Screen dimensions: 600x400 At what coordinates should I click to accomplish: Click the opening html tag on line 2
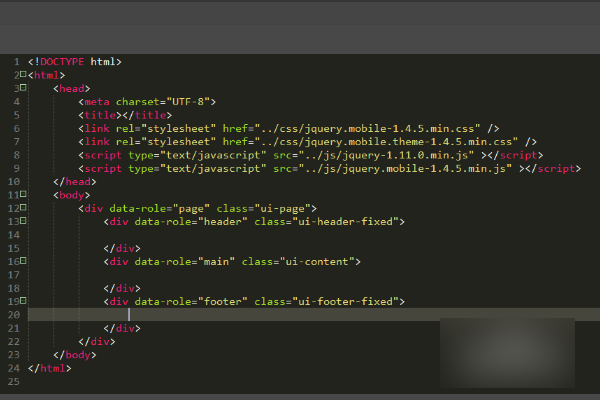coord(47,75)
